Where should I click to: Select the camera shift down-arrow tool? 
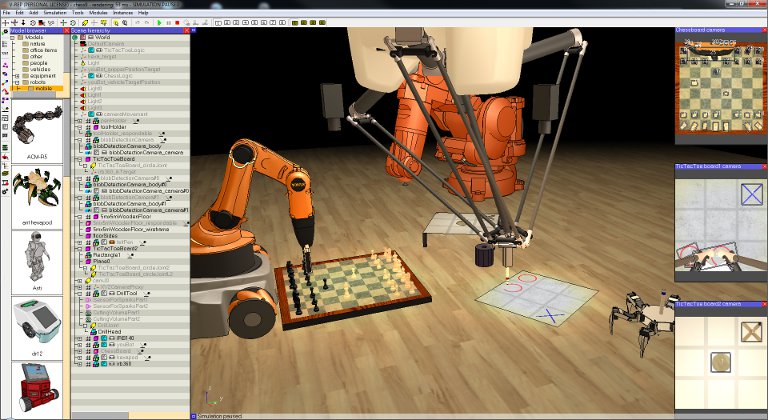pos(24,23)
